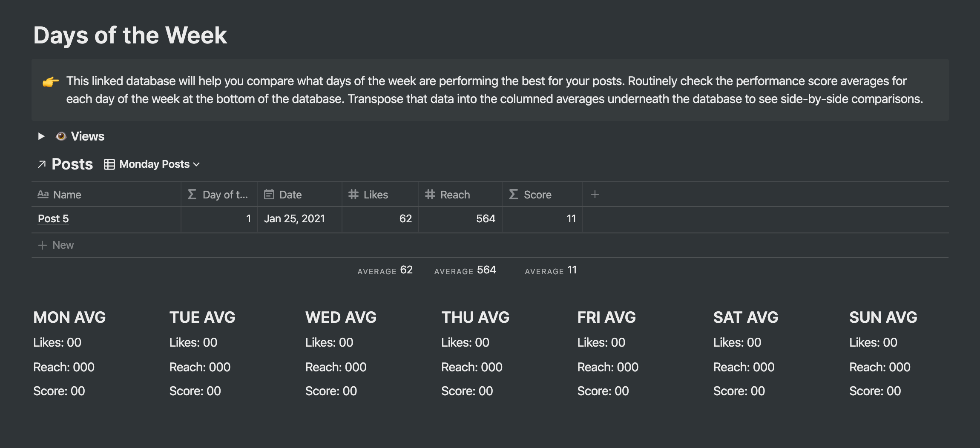This screenshot has width=980, height=448.
Task: Click the linked database arrow beside Posts
Action: pyautogui.click(x=41, y=164)
